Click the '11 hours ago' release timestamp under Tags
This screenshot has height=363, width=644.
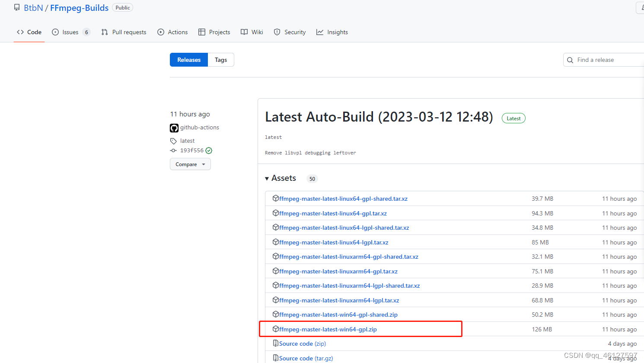pos(190,114)
